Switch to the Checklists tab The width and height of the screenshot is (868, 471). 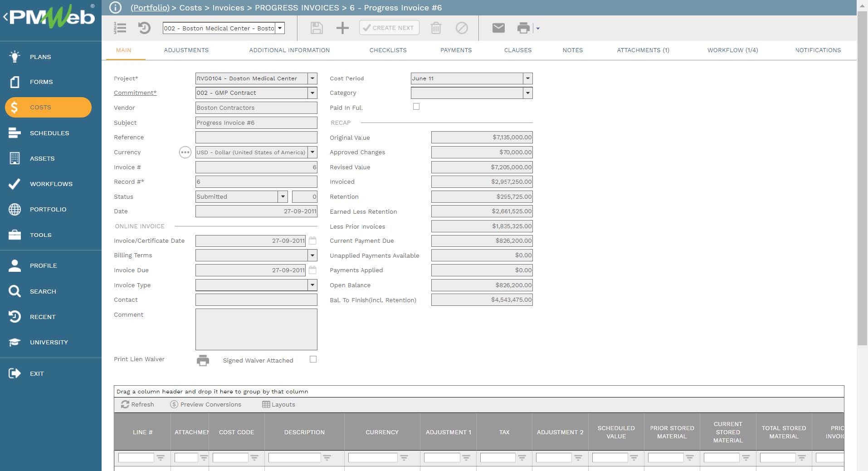[388, 50]
